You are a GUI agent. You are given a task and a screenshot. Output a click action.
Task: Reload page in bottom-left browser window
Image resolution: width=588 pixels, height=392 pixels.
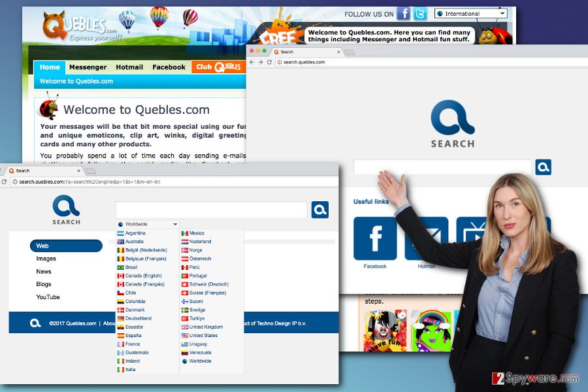[x=4, y=182]
